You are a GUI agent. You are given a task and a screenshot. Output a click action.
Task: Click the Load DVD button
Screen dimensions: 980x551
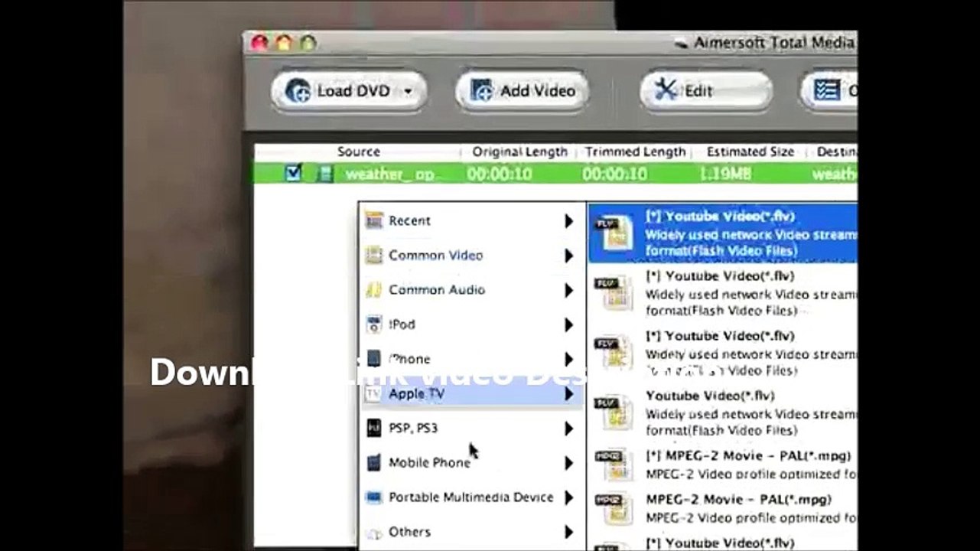[x=349, y=91]
